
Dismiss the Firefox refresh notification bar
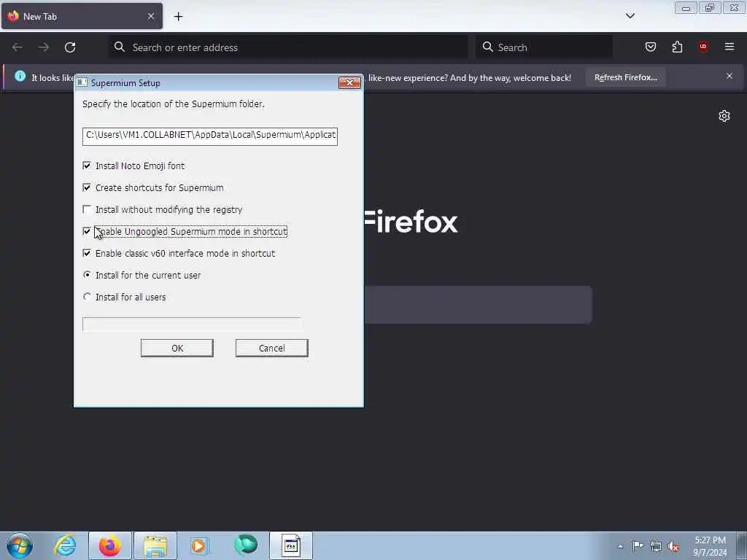pos(729,76)
